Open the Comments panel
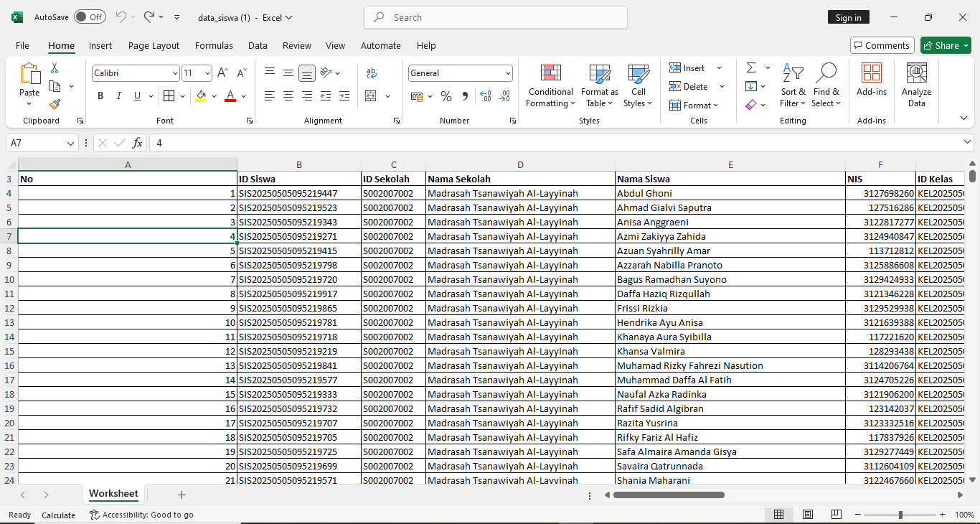This screenshot has width=980, height=524. point(882,45)
